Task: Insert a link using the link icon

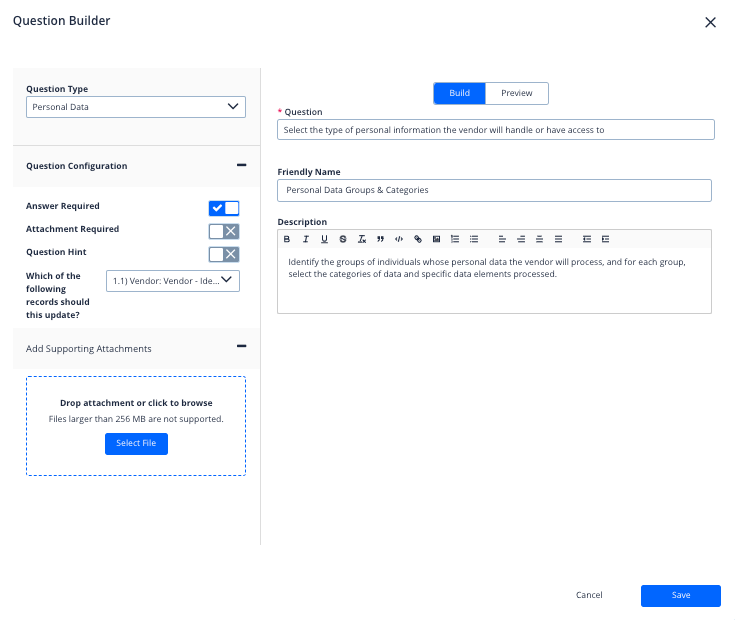Action: click(x=418, y=239)
